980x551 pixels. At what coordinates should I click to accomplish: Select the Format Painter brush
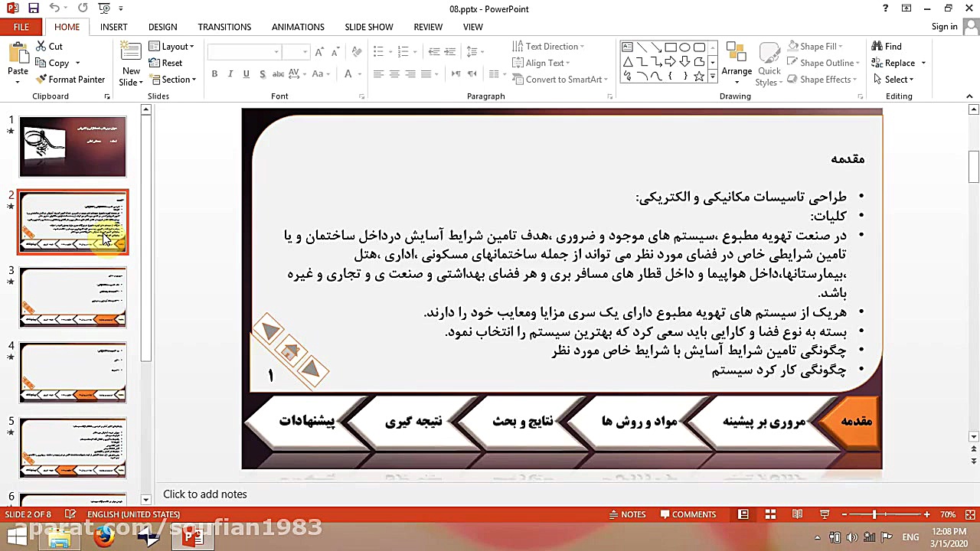[x=70, y=80]
